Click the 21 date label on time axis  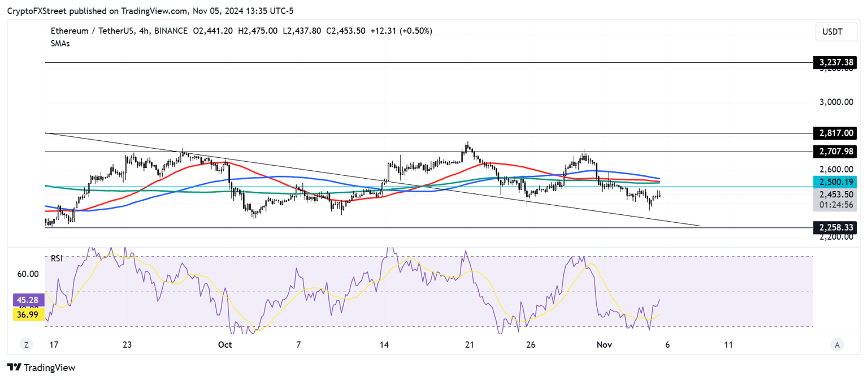[470, 344]
